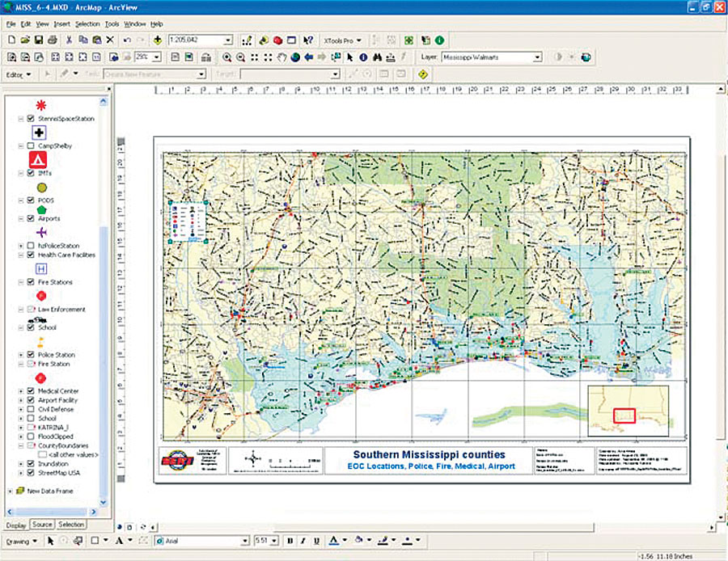This screenshot has height=561, width=728.
Task: Open the Arial font name dropdown
Action: [245, 541]
